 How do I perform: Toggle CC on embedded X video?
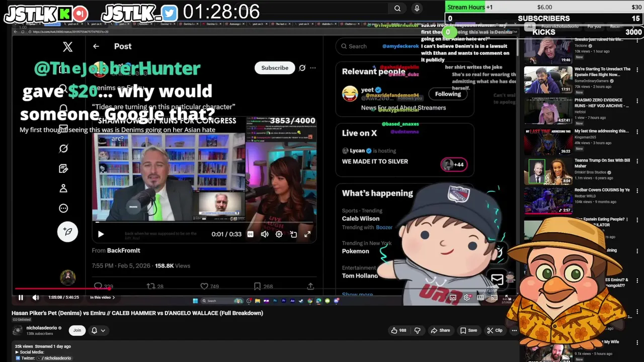[x=251, y=234]
